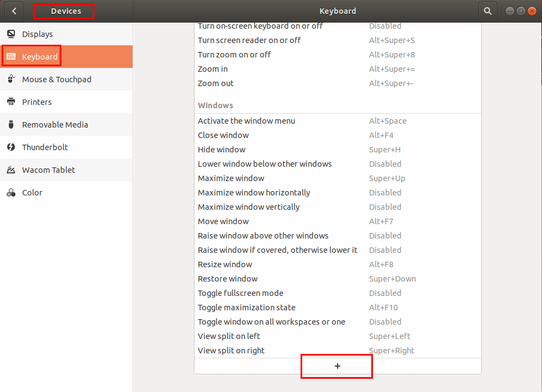Open Removable Media panel

pos(66,124)
